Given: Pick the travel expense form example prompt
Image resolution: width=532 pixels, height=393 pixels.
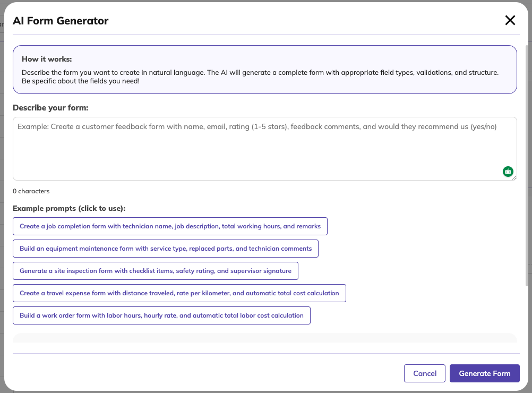Looking at the screenshot, I should (179, 293).
